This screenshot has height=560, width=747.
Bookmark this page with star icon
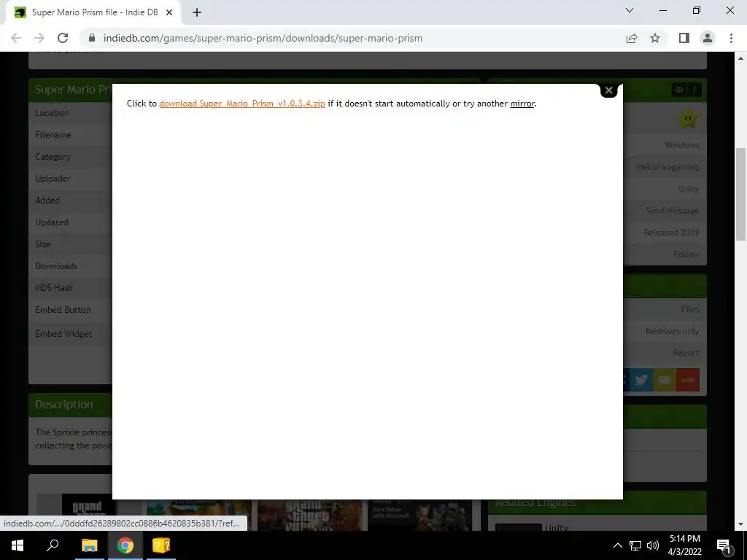(655, 38)
